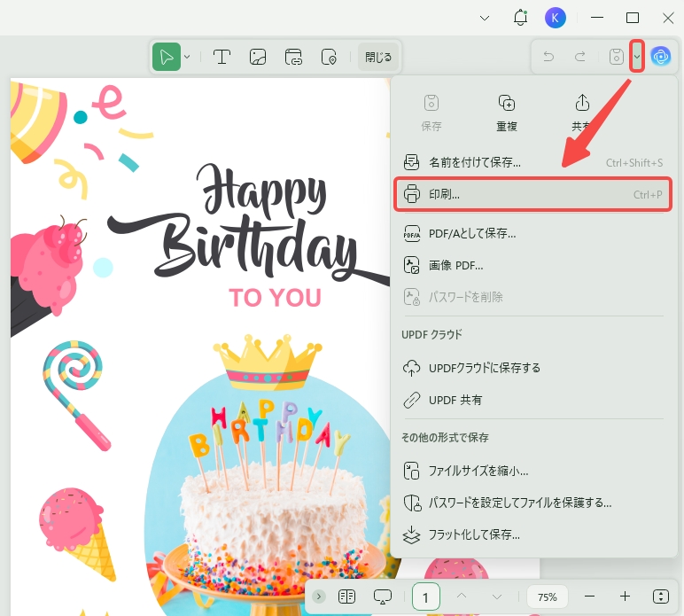
Task: Click the page number field showing 1
Action: click(426, 597)
